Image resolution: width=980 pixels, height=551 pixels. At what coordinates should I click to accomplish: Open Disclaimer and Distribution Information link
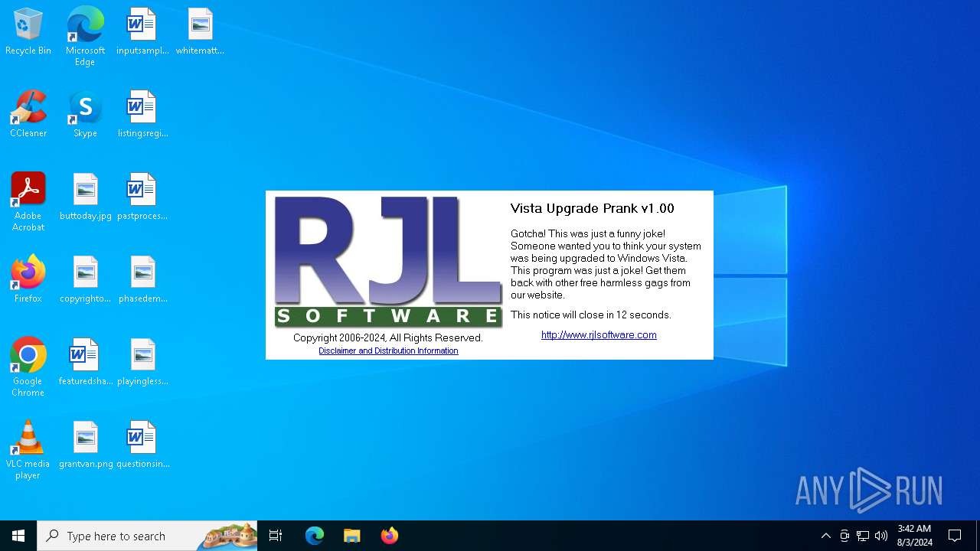[388, 350]
